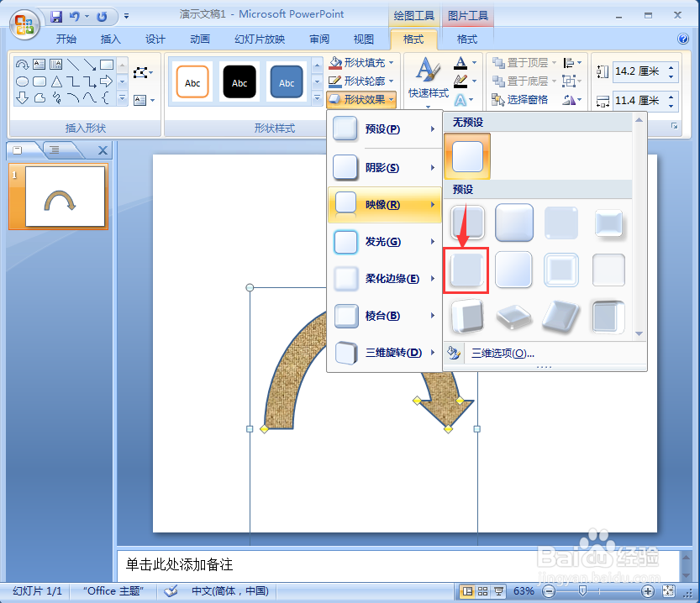
Task: Open the 三维旋转(D) submenu
Action: point(384,353)
